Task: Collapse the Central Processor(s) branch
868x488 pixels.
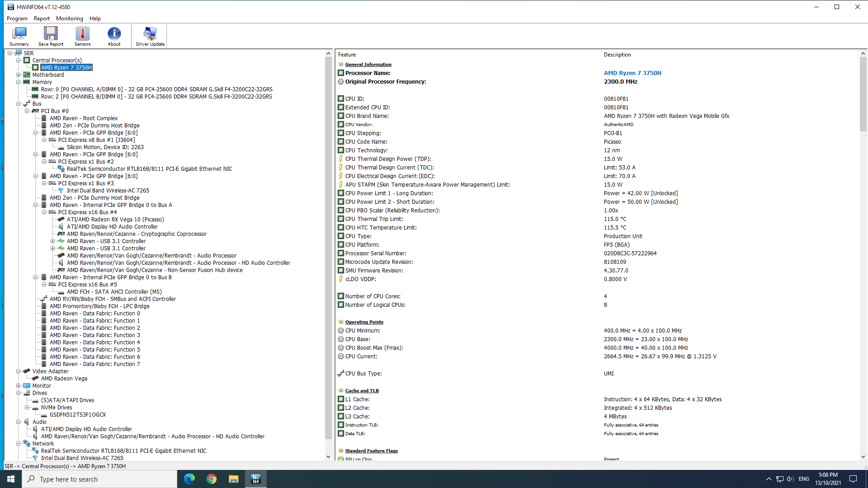Action: (19, 61)
